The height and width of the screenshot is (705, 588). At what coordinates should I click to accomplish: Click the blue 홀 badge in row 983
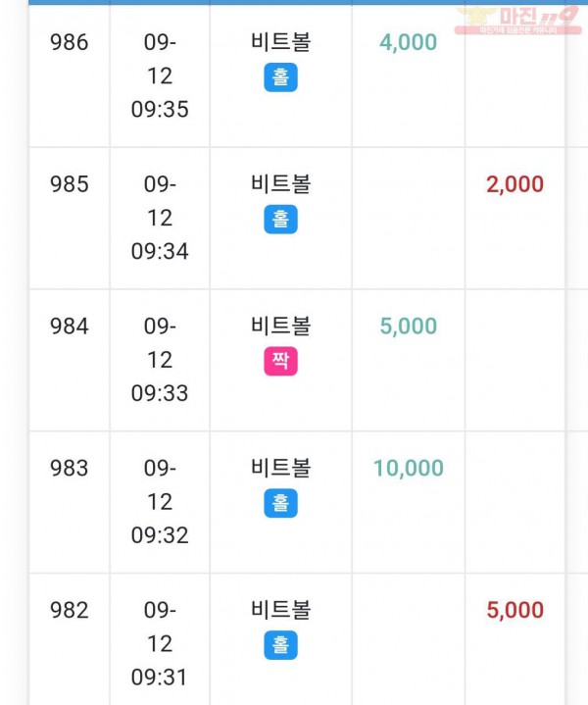click(x=280, y=503)
